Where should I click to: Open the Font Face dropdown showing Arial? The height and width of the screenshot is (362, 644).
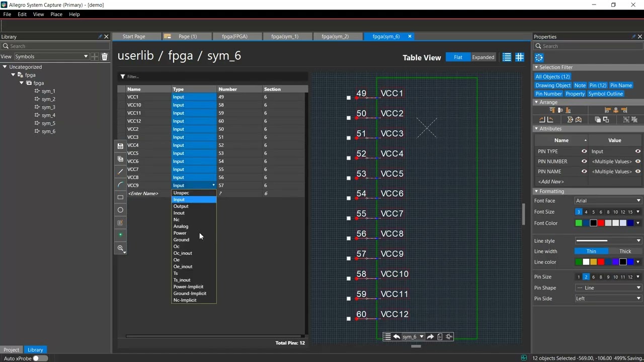608,201
